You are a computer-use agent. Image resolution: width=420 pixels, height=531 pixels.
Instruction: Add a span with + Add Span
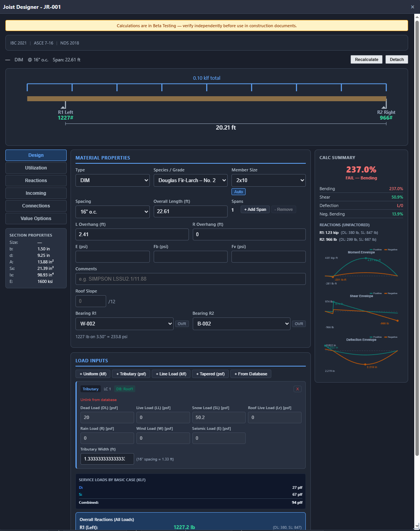click(255, 209)
